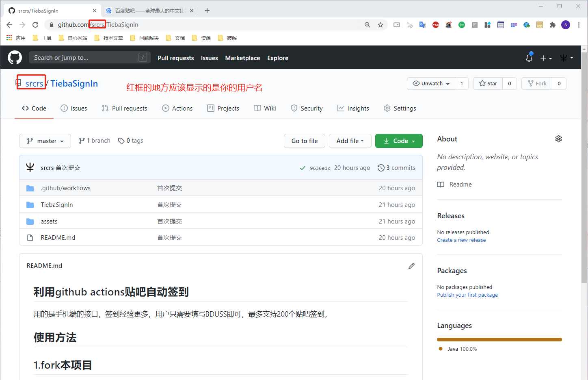Click the translate extension icon
This screenshot has width=588, height=380.
pos(423,25)
